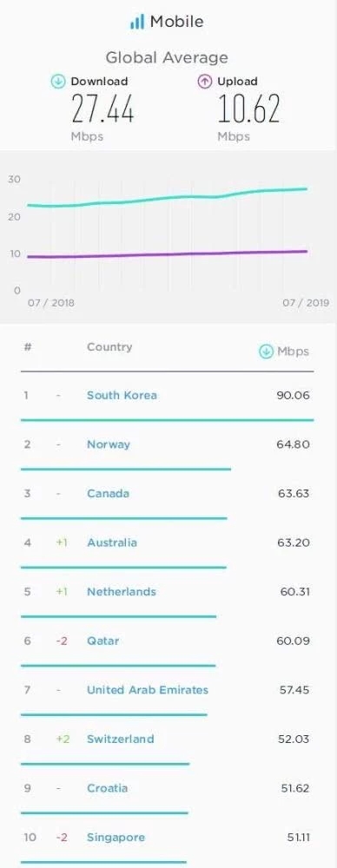
Task: Open the Norway country link
Action: pos(109,444)
